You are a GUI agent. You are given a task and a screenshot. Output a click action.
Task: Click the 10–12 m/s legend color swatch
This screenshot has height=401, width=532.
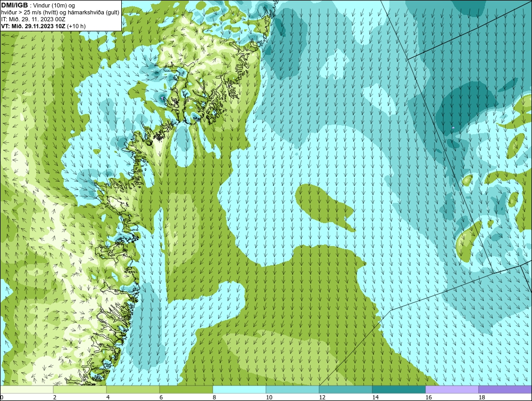(x=293, y=389)
